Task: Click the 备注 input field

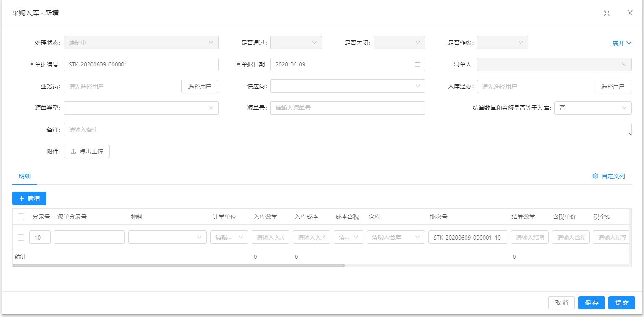Action: pyautogui.click(x=348, y=130)
